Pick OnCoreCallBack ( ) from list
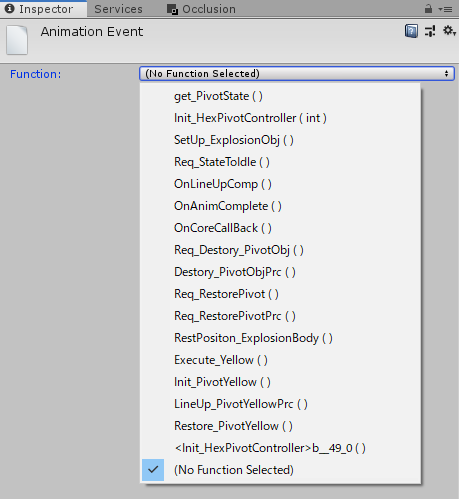 pos(280,228)
